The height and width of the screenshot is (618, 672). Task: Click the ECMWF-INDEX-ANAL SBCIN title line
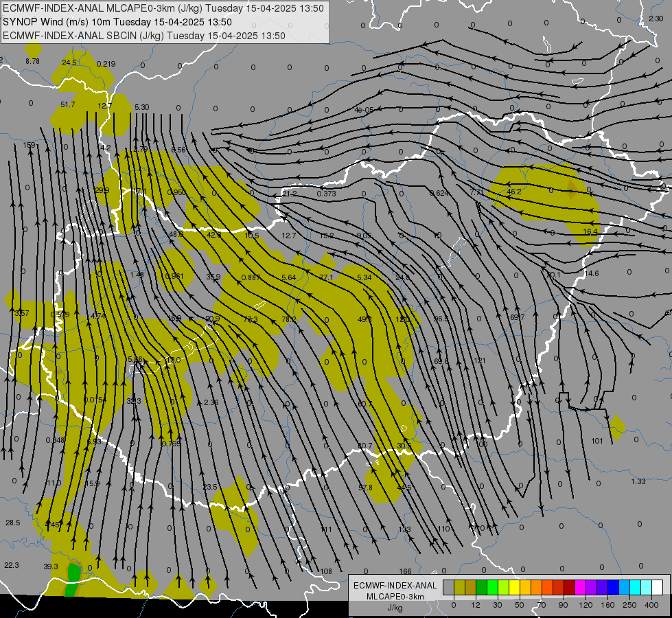[144, 36]
